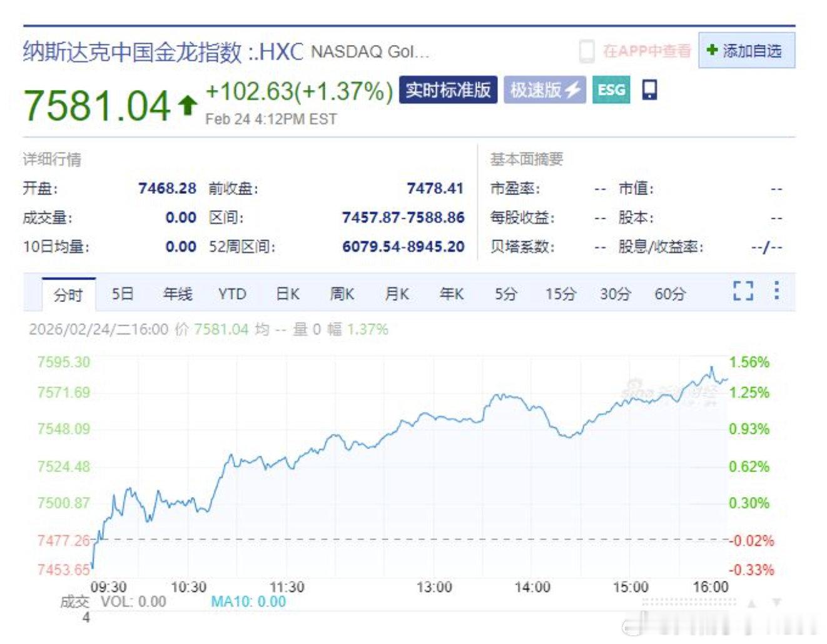Click the chart line peak near 16:00

(x=712, y=368)
